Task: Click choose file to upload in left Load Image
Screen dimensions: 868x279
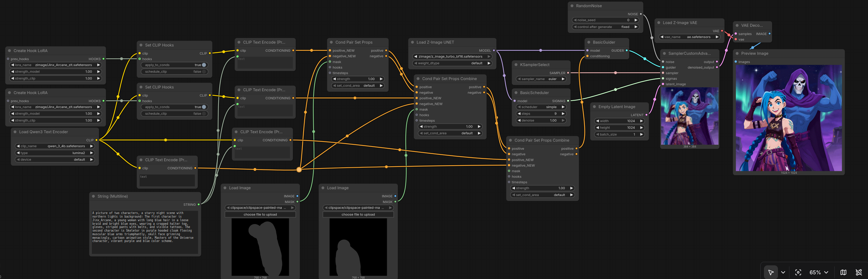Action: [260, 215]
